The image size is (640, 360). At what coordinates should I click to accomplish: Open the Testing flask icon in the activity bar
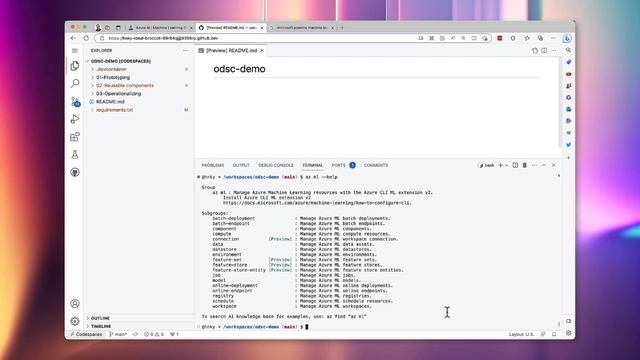click(75, 154)
